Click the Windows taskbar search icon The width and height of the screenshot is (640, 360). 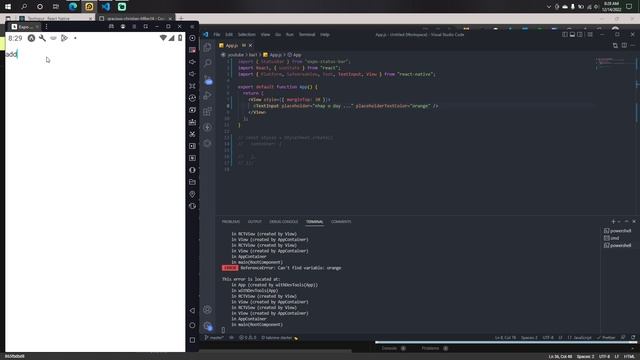pos(24,7)
